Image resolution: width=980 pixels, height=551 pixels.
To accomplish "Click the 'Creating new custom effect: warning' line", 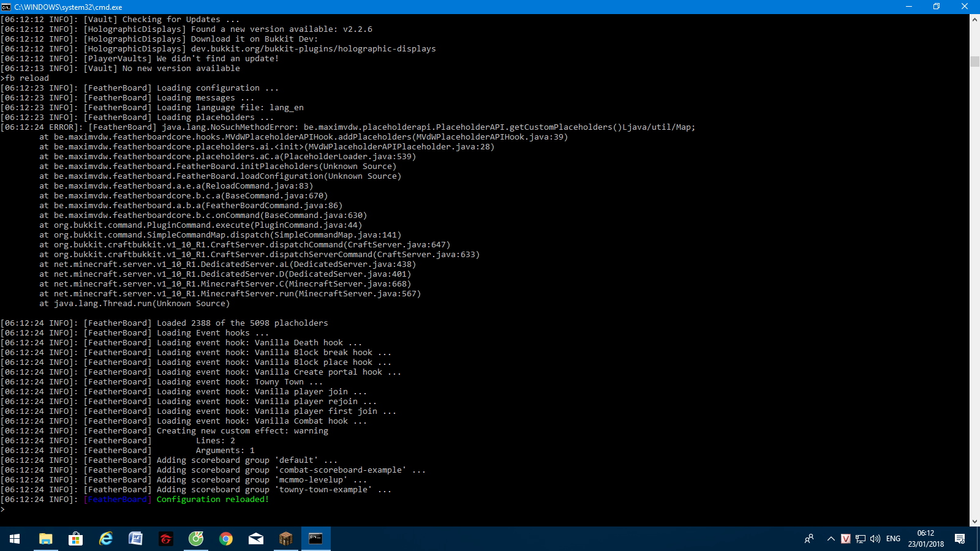I will click(x=243, y=431).
